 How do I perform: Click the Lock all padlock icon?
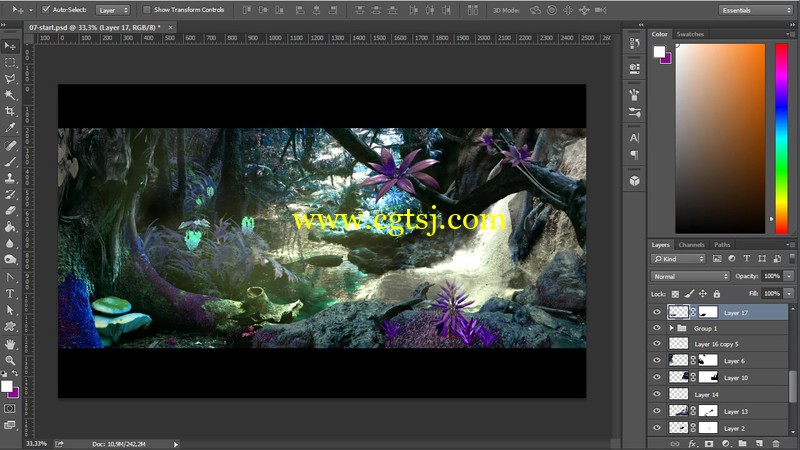coord(716,294)
